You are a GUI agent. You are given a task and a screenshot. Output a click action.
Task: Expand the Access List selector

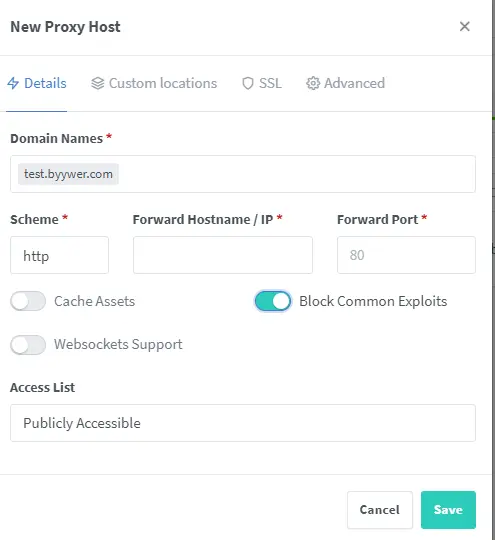pyautogui.click(x=243, y=423)
